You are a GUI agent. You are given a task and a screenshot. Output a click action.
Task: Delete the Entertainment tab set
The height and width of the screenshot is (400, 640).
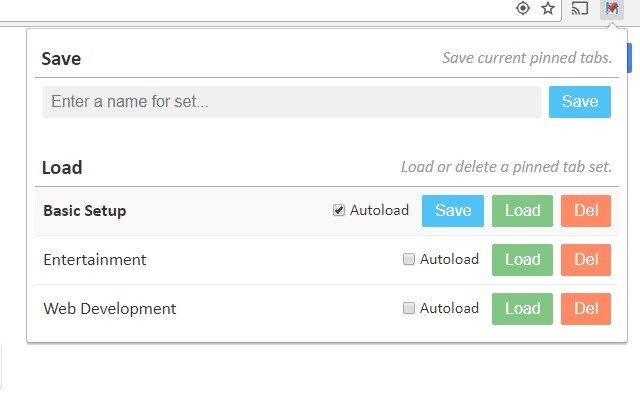click(586, 260)
